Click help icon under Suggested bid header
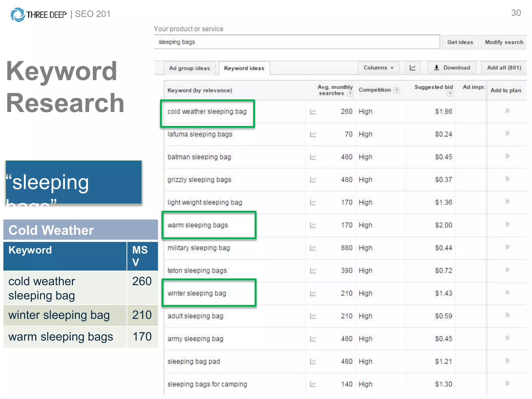532x399 pixels. click(450, 94)
